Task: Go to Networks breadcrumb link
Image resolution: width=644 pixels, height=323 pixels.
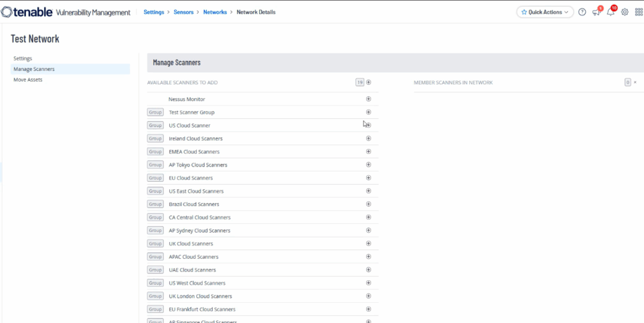Action: (x=214, y=12)
